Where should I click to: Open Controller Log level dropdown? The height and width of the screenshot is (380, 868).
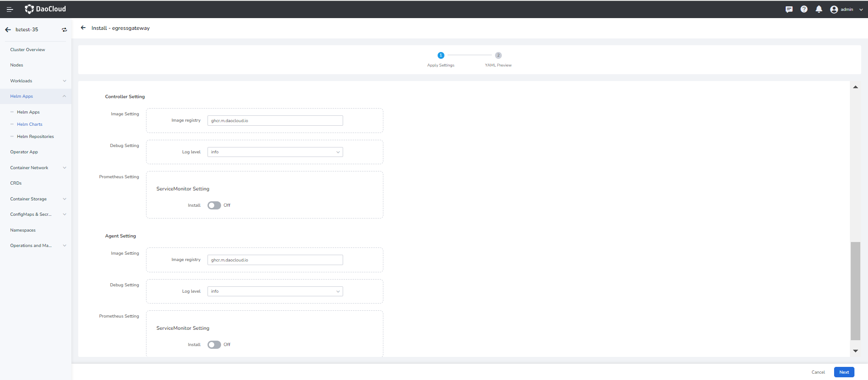coord(275,152)
